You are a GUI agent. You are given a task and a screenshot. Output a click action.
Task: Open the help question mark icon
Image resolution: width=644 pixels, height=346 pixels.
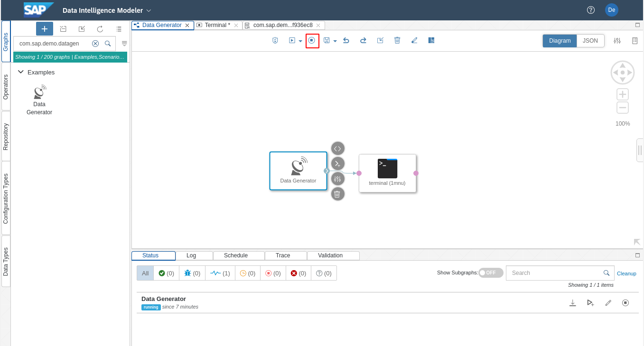(591, 10)
